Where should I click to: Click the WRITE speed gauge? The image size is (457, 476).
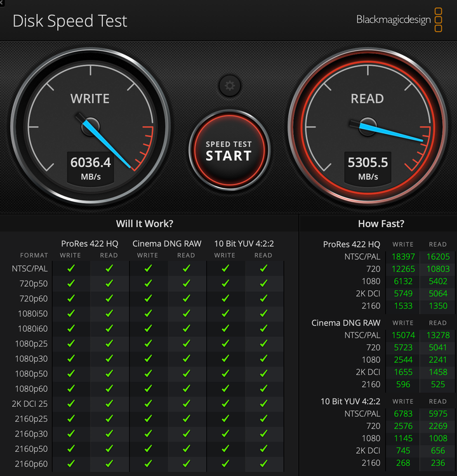(x=90, y=126)
